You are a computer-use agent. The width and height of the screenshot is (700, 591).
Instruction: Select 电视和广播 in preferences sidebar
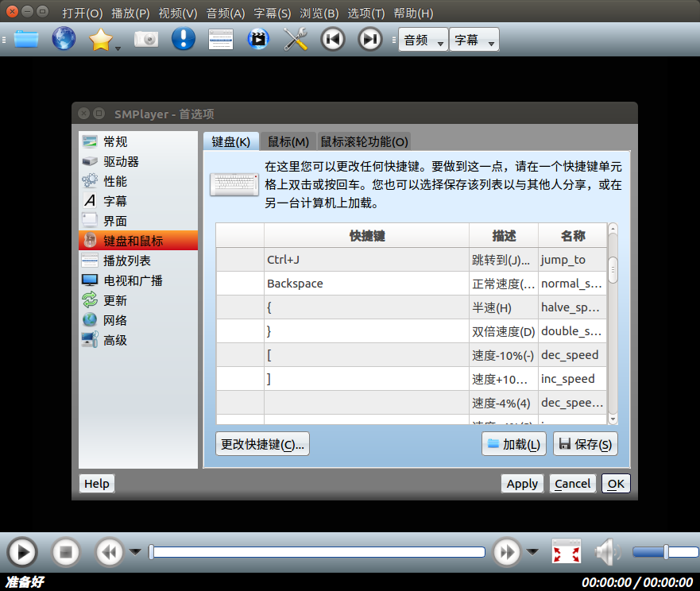(138, 280)
